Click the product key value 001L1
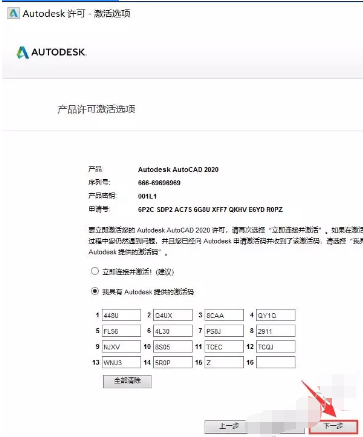This screenshot has width=363, height=437. [147, 196]
